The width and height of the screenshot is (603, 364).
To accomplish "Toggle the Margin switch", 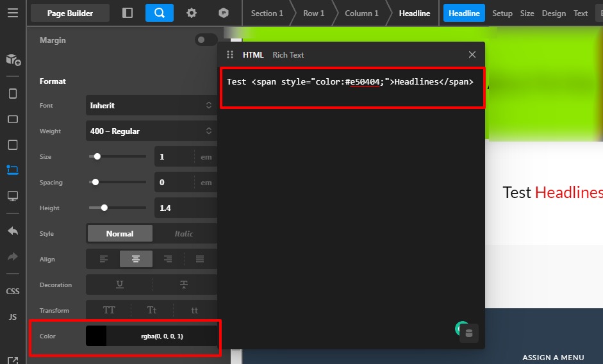I will (206, 40).
